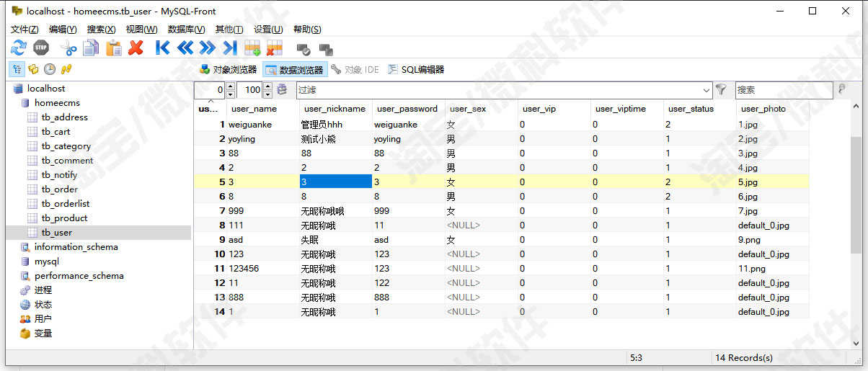Sort by user_status column header
The height and width of the screenshot is (371, 868).
click(x=699, y=109)
